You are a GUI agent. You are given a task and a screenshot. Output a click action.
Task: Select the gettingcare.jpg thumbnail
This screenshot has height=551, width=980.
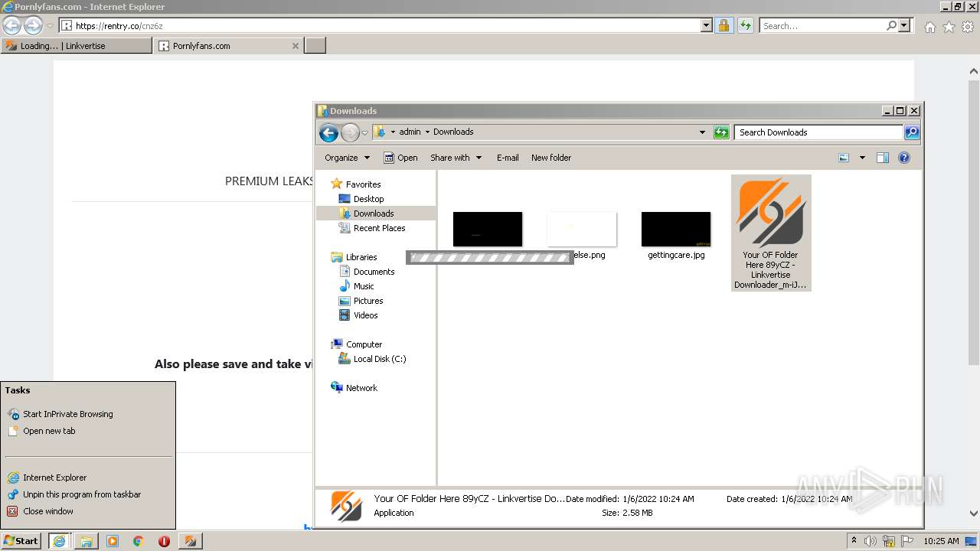click(x=676, y=230)
